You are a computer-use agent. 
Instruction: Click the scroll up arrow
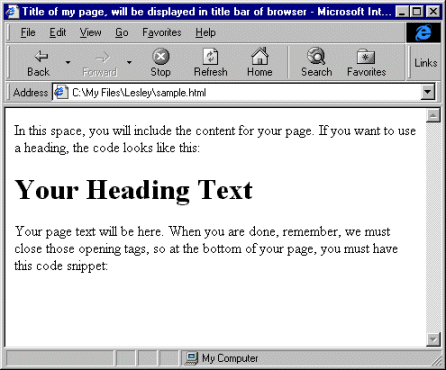pyautogui.click(x=433, y=116)
